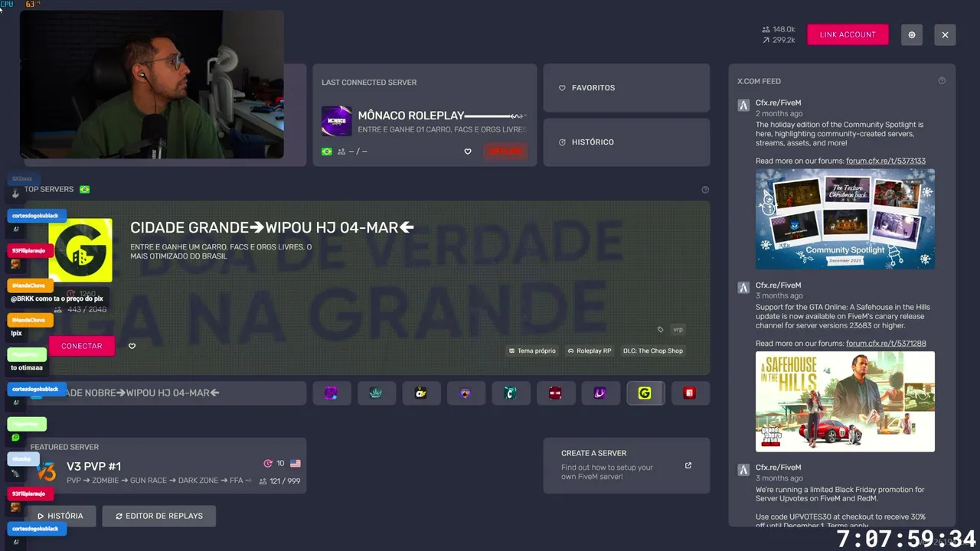Click Cfx.re avatar on Safehouse update post
Image resolution: width=980 pixels, height=551 pixels.
point(743,288)
